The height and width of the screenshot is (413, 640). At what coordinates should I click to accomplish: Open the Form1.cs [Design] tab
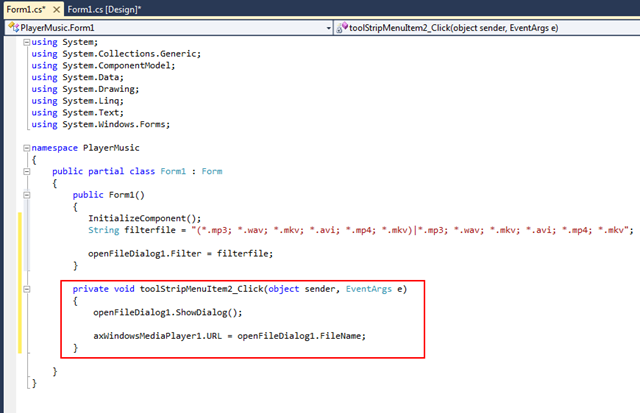coord(104,9)
